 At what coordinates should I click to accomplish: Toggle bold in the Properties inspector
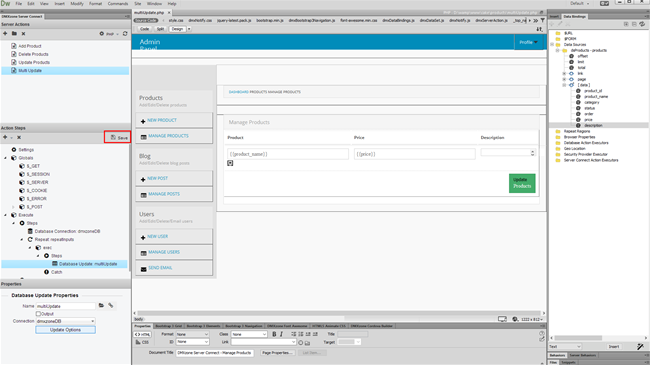coord(274,334)
